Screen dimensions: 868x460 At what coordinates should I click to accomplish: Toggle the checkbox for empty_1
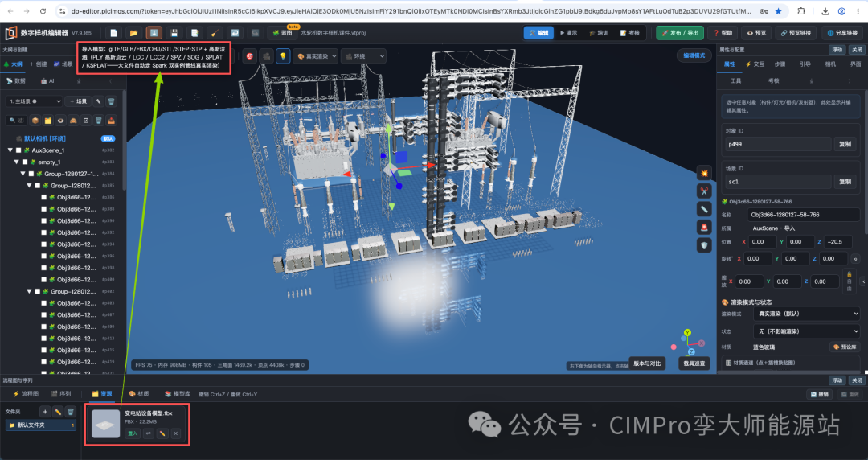(25, 162)
